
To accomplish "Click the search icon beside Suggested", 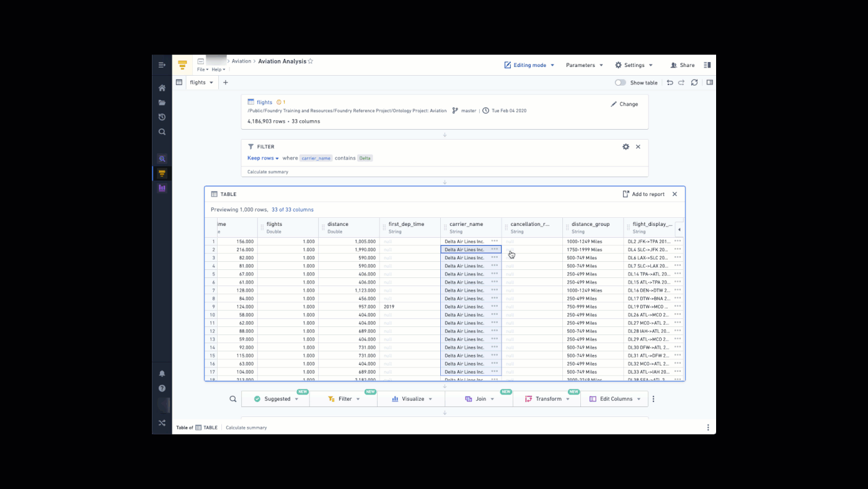I will [233, 399].
